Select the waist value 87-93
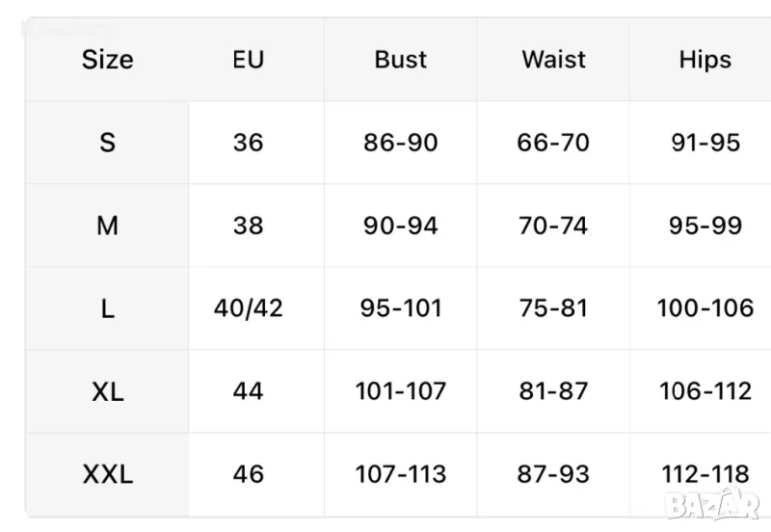Image resolution: width=771 pixels, height=532 pixels. [553, 474]
